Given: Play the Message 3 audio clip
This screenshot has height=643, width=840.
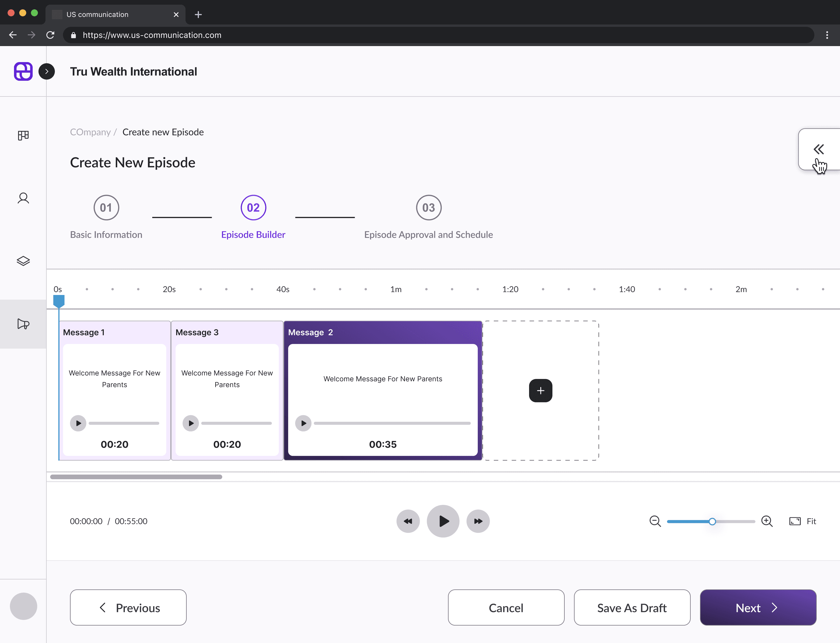Looking at the screenshot, I should pyautogui.click(x=191, y=423).
